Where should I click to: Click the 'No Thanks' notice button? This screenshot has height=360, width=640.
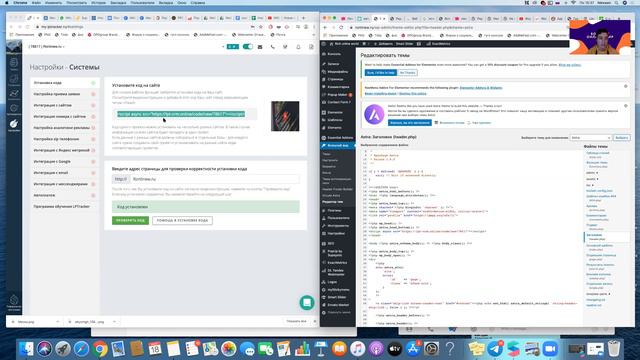[407, 73]
